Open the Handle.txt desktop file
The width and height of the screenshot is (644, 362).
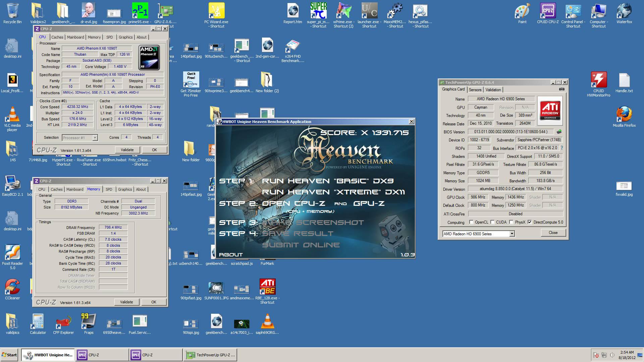tap(624, 82)
